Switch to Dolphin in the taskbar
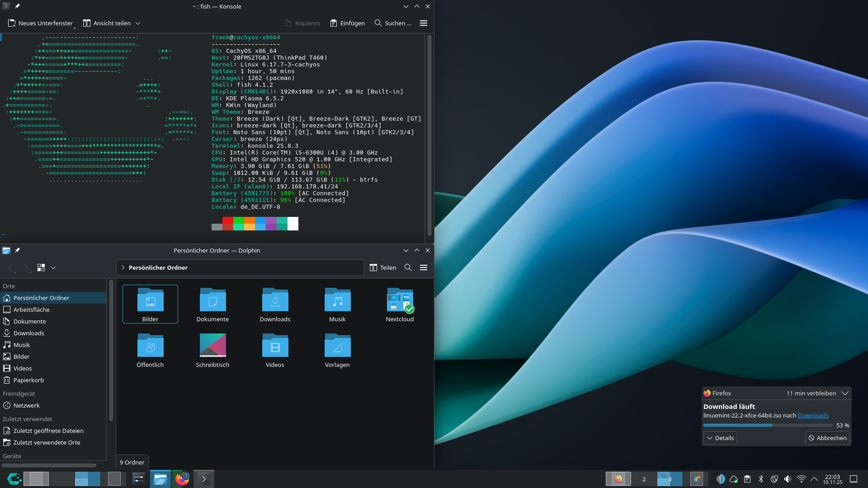This screenshot has width=868, height=488. (160, 479)
